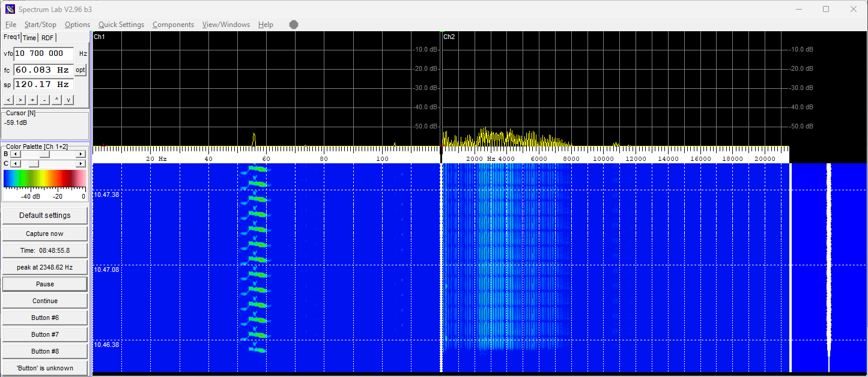This screenshot has width=868, height=377.
Task: Click the brightness B slider thumb
Action: (44, 154)
